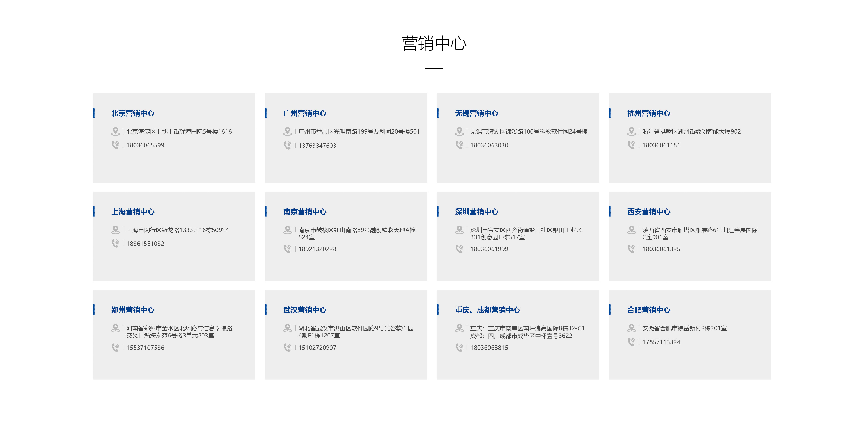
Task: Click the 北京营销中心 heading
Action: coord(133,113)
